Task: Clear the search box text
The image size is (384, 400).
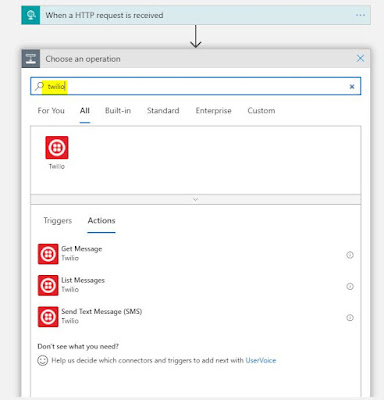Action: (352, 87)
